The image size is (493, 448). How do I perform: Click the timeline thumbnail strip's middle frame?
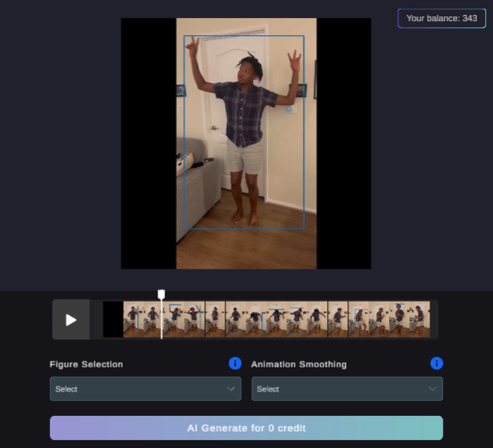pos(276,320)
